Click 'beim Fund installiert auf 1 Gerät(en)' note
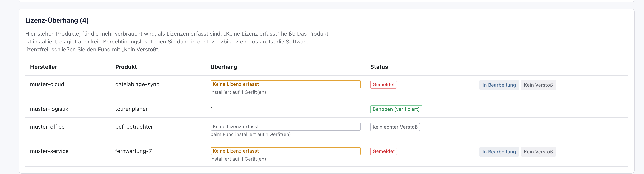 pyautogui.click(x=250, y=134)
